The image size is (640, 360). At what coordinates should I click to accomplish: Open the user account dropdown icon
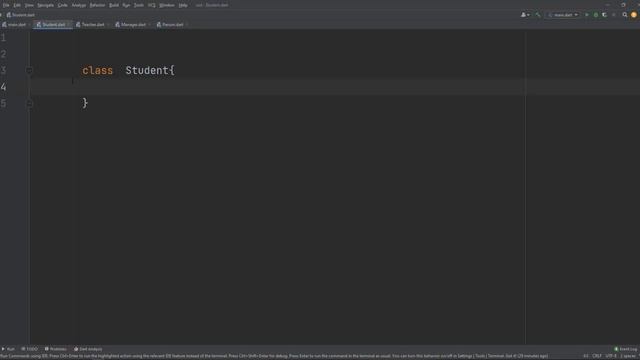point(525,15)
